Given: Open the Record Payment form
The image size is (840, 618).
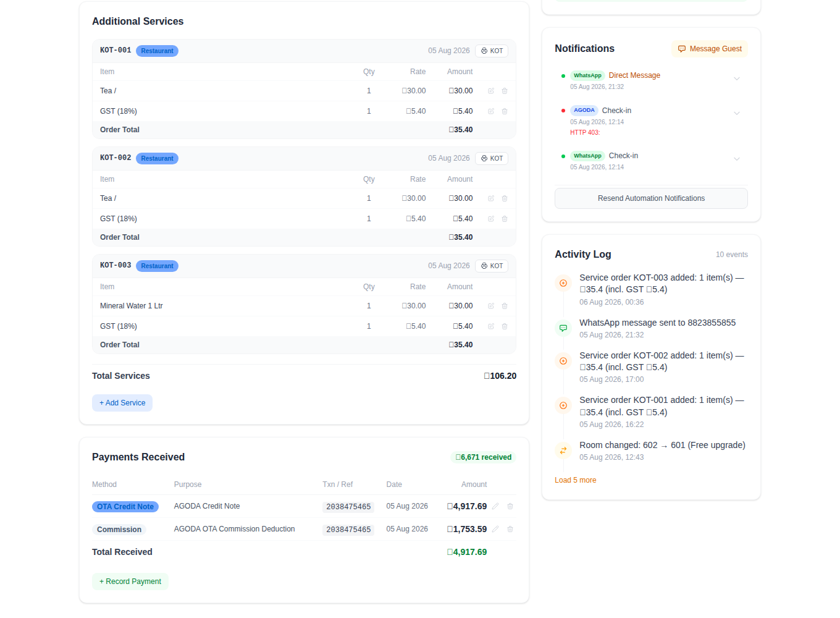Looking at the screenshot, I should pos(130,582).
